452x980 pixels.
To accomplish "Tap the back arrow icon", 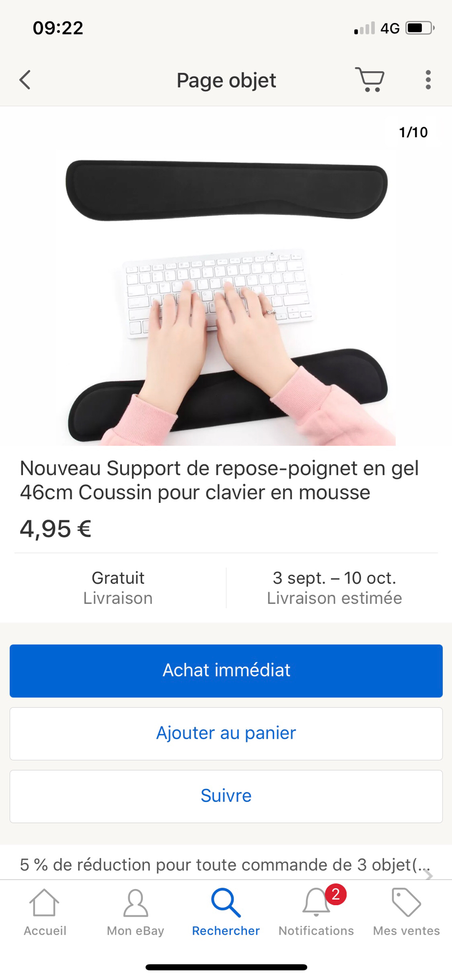I will 25,80.
